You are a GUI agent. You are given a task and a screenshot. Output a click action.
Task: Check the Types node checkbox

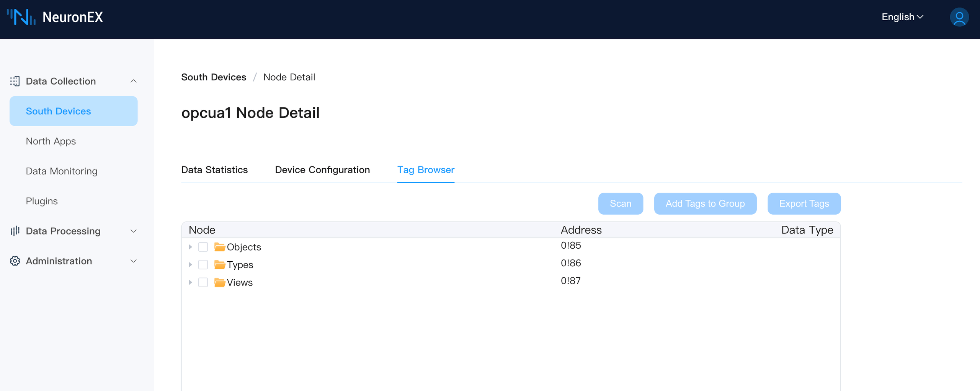click(x=203, y=264)
